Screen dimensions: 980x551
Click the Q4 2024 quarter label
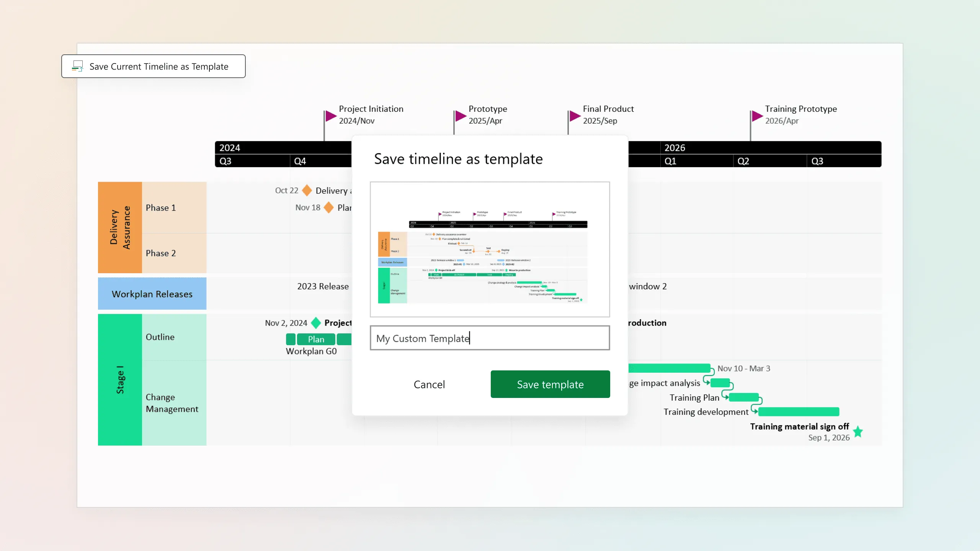[301, 161]
